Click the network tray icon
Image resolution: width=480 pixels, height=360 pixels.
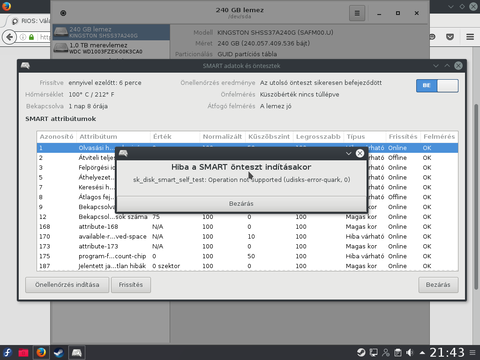pos(374,353)
